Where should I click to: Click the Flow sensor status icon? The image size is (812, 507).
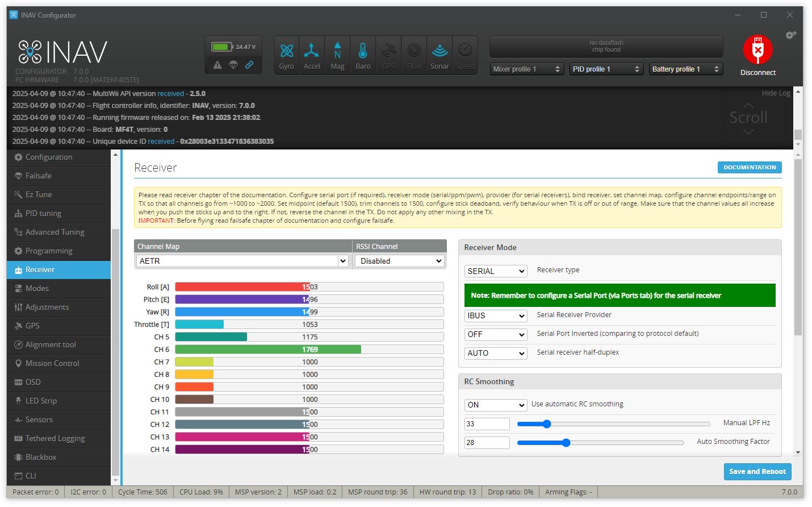pyautogui.click(x=414, y=55)
